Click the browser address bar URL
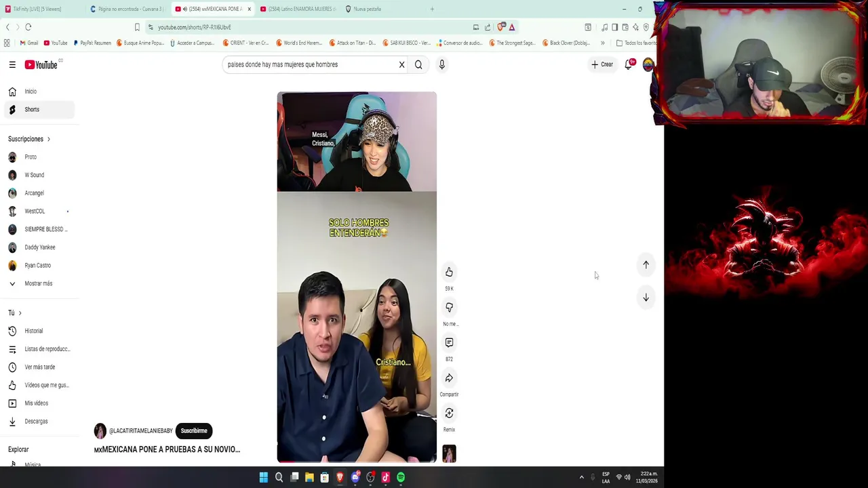The height and width of the screenshot is (488, 868). tap(195, 27)
